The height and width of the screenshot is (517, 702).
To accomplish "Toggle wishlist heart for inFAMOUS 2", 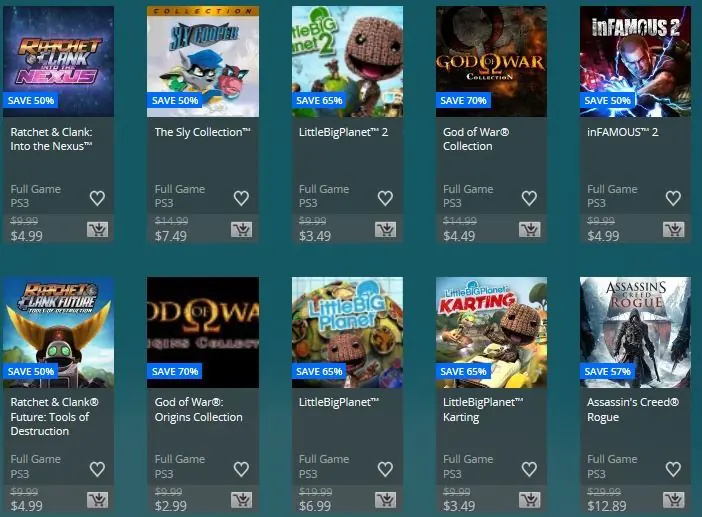I will tap(673, 198).
